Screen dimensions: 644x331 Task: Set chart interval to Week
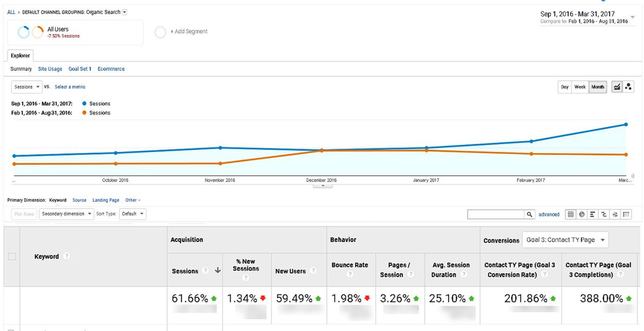(580, 87)
